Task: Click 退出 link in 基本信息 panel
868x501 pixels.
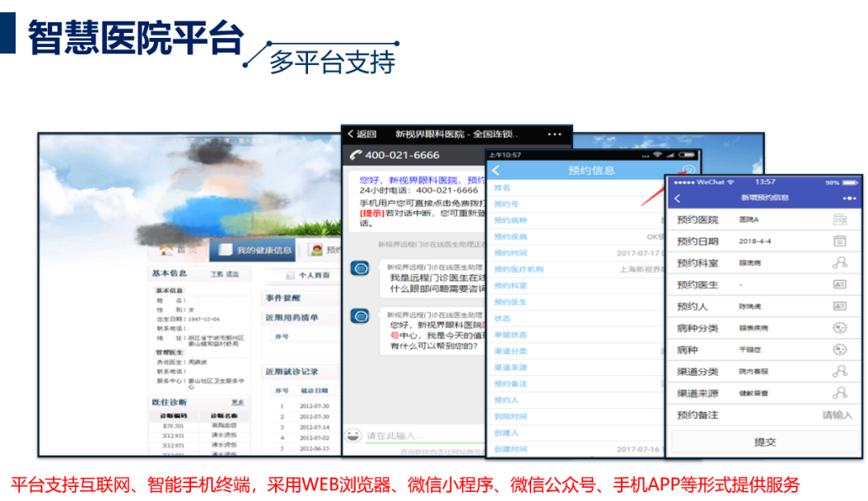Action: (x=232, y=274)
